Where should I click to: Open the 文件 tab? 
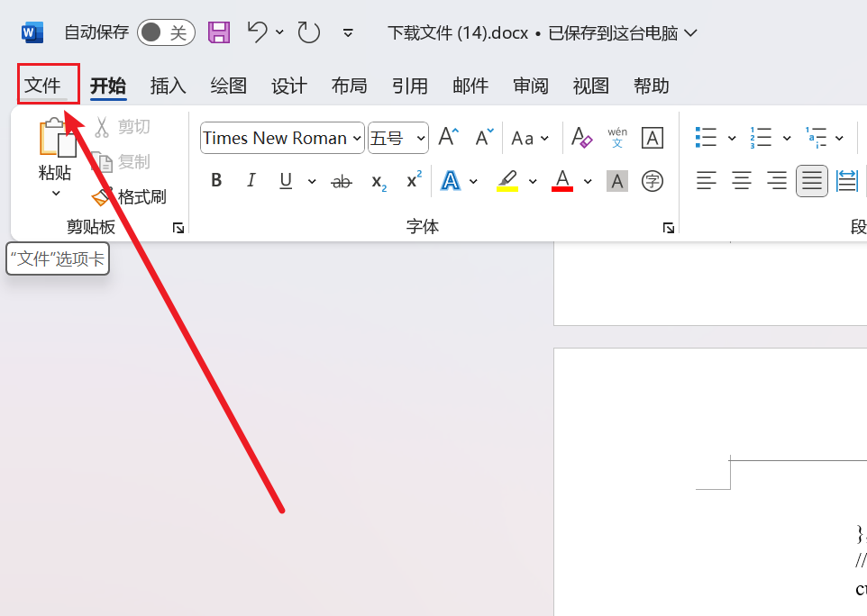point(42,85)
